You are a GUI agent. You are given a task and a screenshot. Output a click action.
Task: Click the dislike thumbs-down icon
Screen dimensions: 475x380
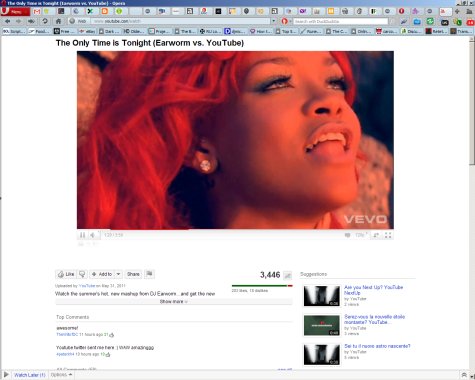click(x=82, y=274)
